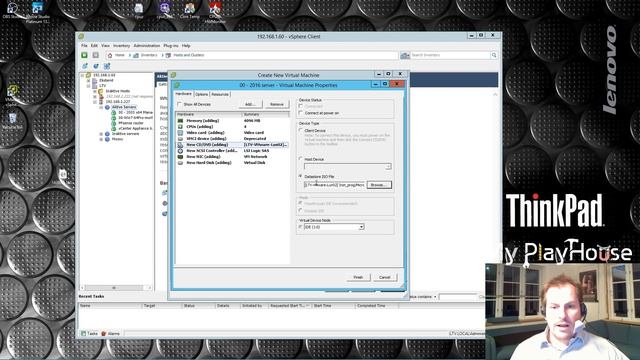Image resolution: width=640 pixels, height=360 pixels.
Task: Click the Alarms icon in vSphere status bar
Action: pyautogui.click(x=104, y=333)
